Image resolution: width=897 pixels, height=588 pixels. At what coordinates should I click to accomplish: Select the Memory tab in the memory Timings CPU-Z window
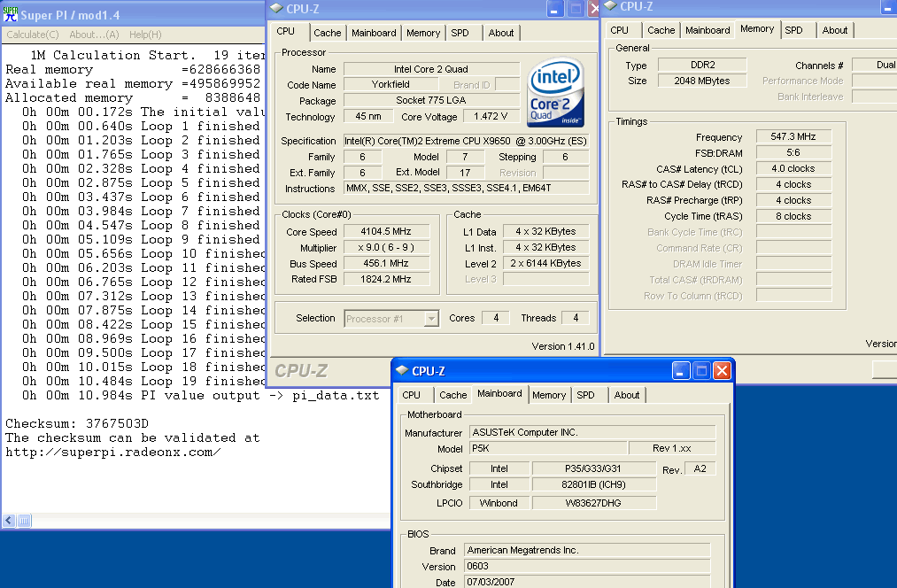pos(757,28)
